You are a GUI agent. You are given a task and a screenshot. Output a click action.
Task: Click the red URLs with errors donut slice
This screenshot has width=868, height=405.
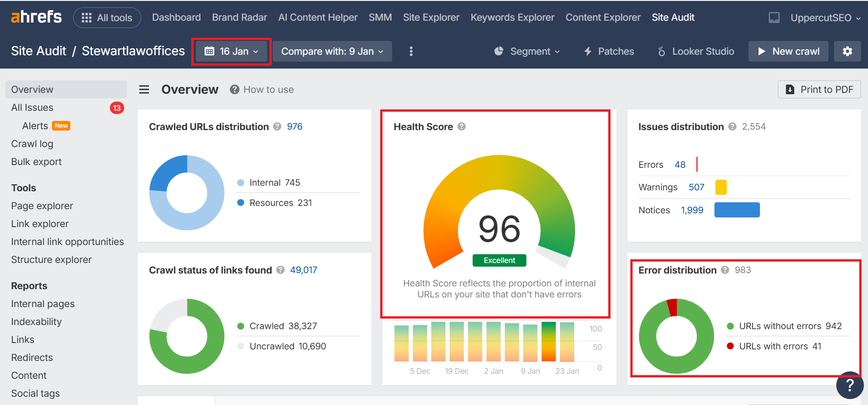[x=672, y=308]
